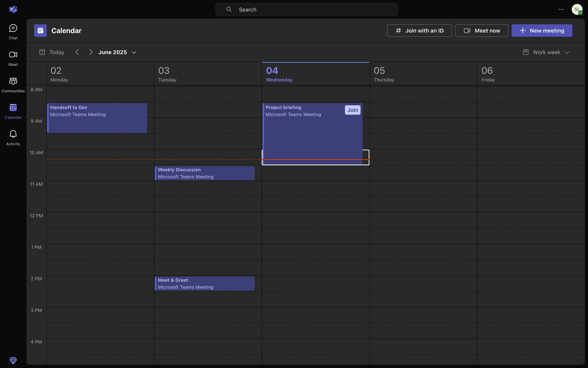Screen dimensions: 588x368
Task: Go to previous week arrow
Action: (77, 52)
